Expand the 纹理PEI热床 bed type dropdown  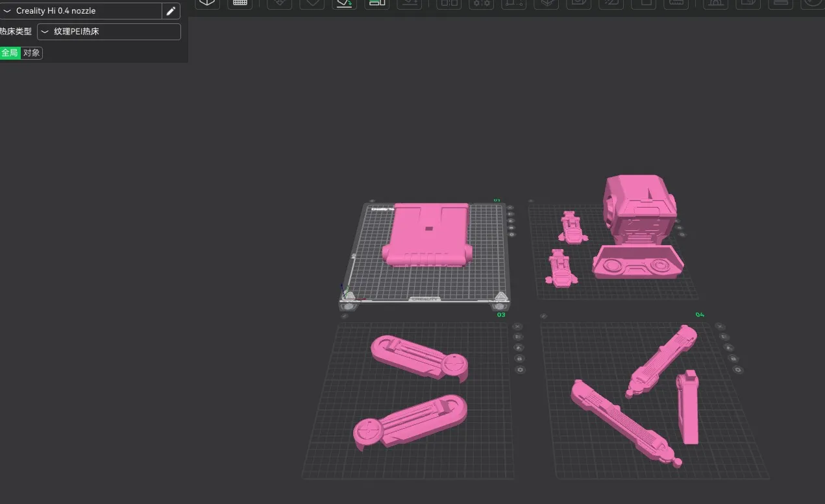point(108,32)
